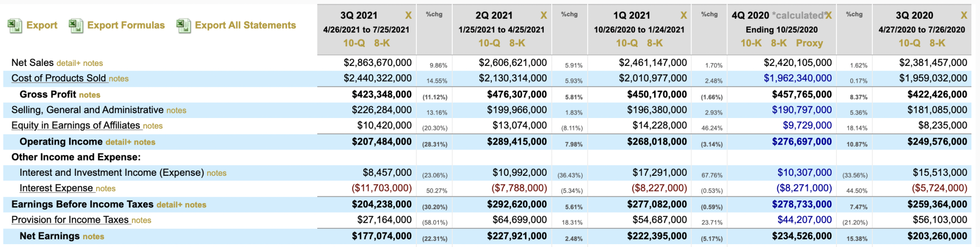
Task: Click the Provision for Income Taxes label
Action: coord(70,220)
